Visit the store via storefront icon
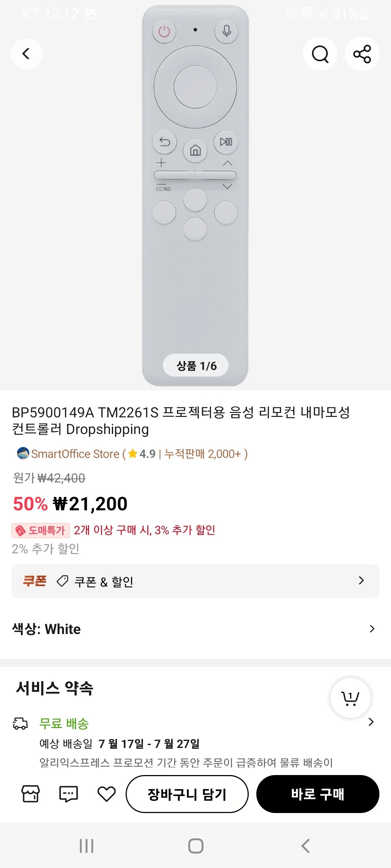This screenshot has width=391, height=868. point(31,794)
